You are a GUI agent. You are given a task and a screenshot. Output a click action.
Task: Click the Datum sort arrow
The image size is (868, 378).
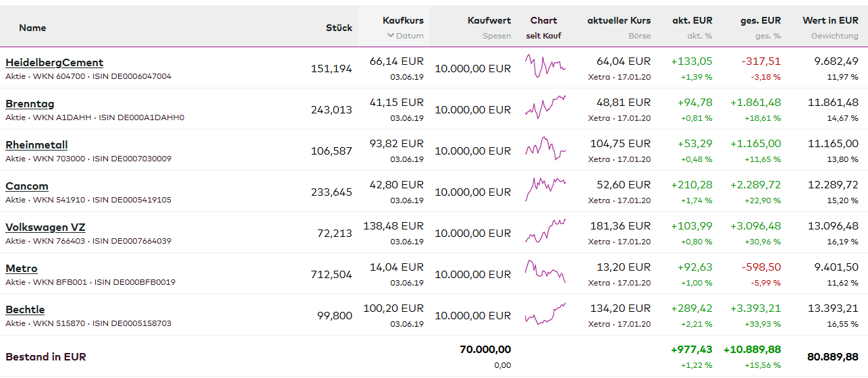pyautogui.click(x=390, y=36)
